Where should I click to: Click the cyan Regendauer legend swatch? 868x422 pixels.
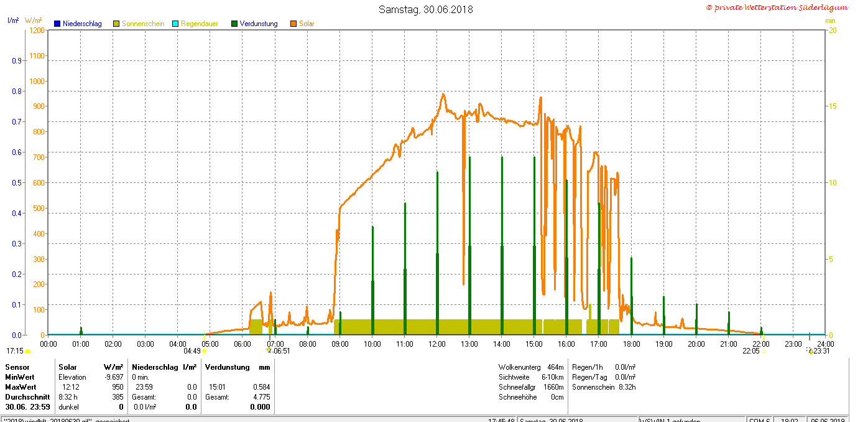coord(175,24)
